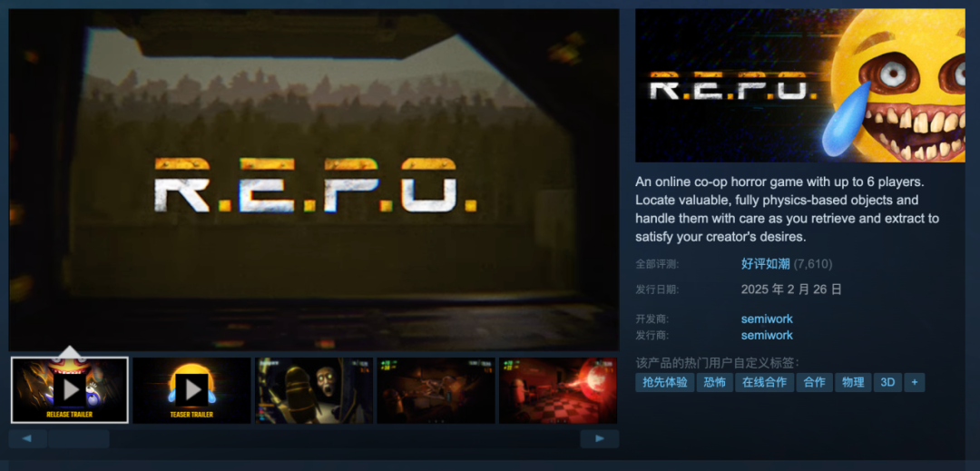Click the right arrow of thumbnail strip
The width and height of the screenshot is (980, 471).
tap(600, 438)
